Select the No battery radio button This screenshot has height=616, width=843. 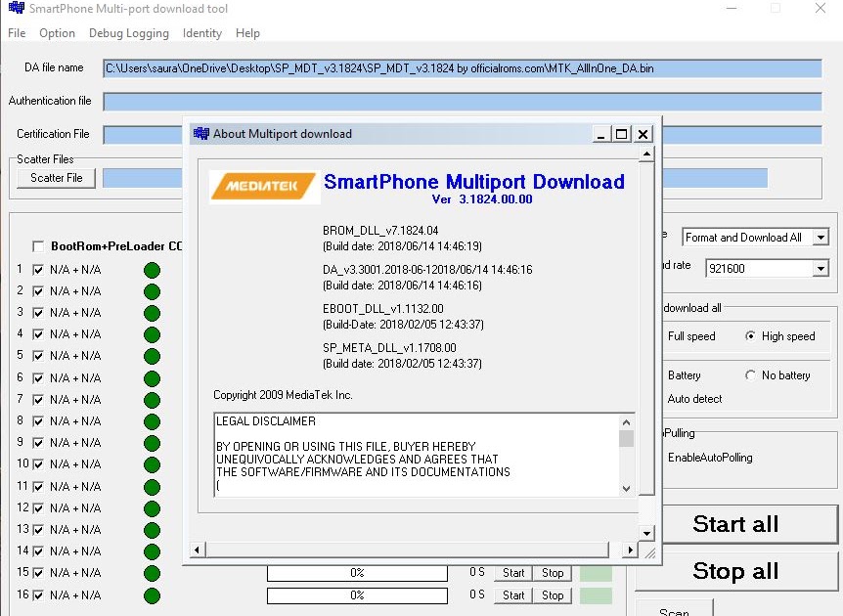pos(750,375)
